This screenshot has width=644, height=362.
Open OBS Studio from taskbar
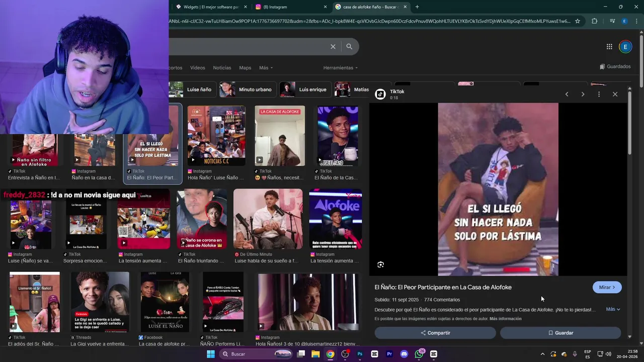coord(345,354)
